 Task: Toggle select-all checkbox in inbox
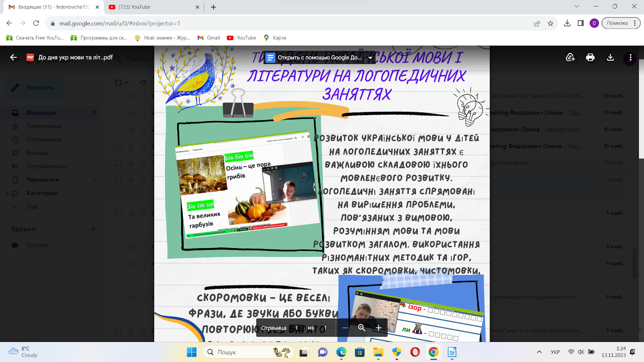(x=118, y=82)
